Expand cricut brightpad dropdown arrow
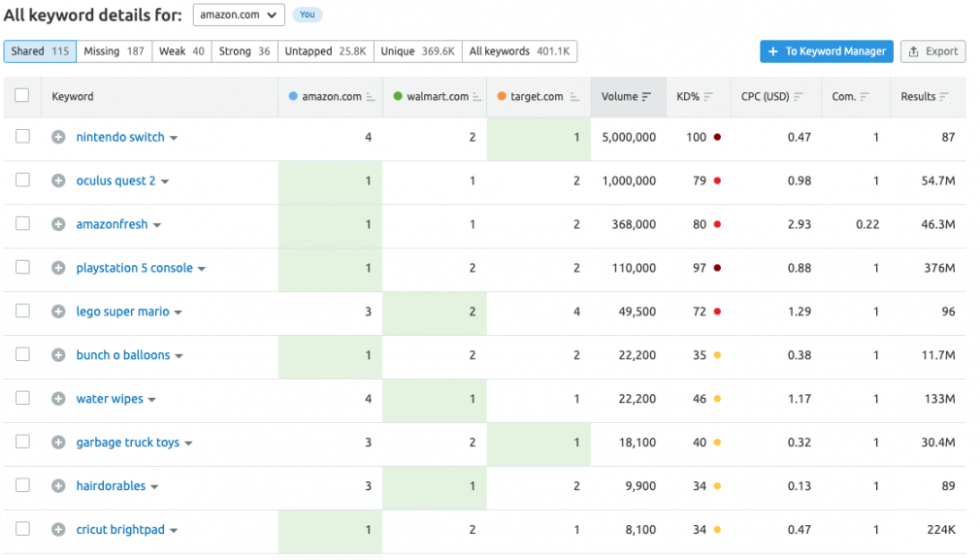 tap(174, 531)
